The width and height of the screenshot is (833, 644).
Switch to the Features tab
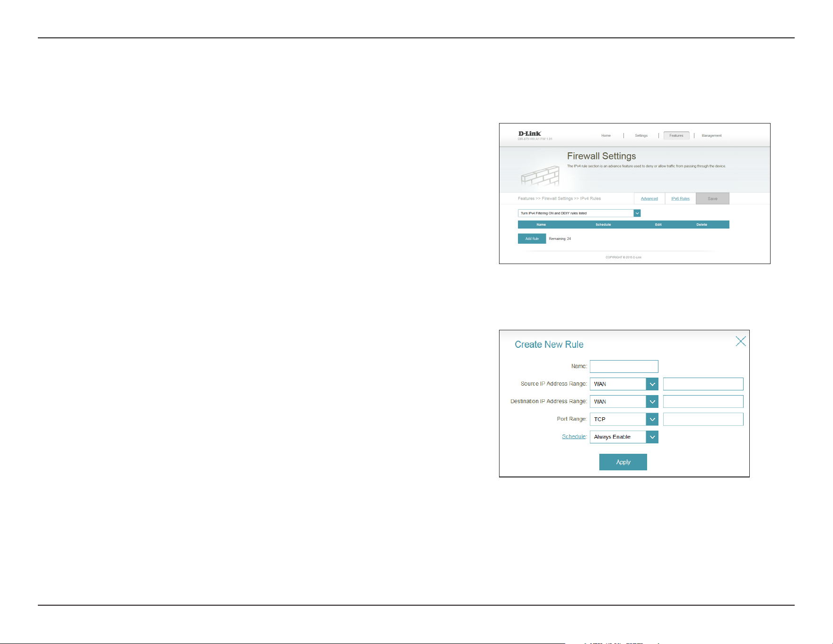[676, 136]
